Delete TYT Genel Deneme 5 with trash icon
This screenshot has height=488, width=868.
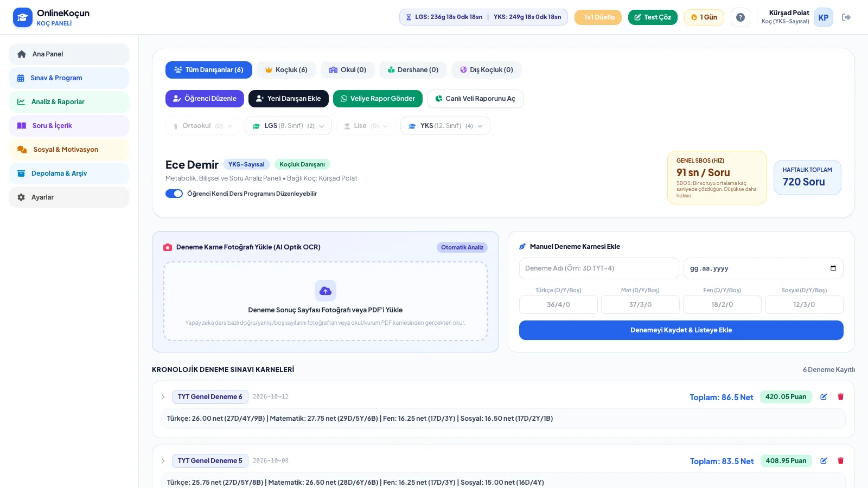(841, 461)
